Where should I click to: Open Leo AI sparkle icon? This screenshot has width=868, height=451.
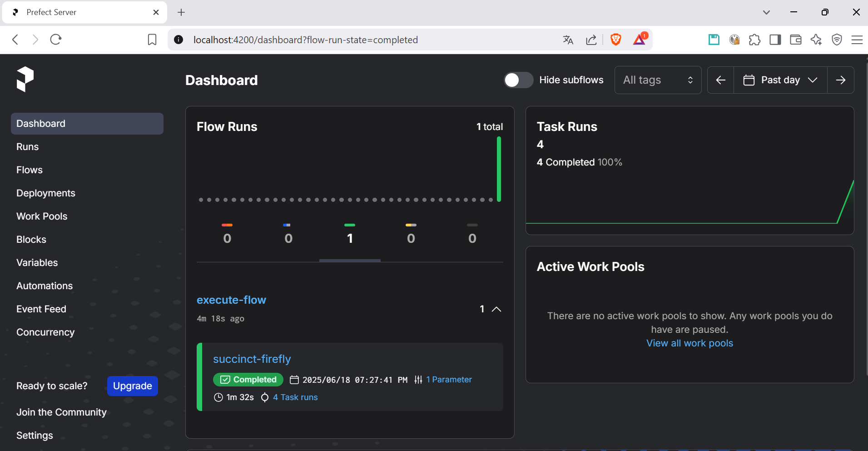pyautogui.click(x=816, y=40)
